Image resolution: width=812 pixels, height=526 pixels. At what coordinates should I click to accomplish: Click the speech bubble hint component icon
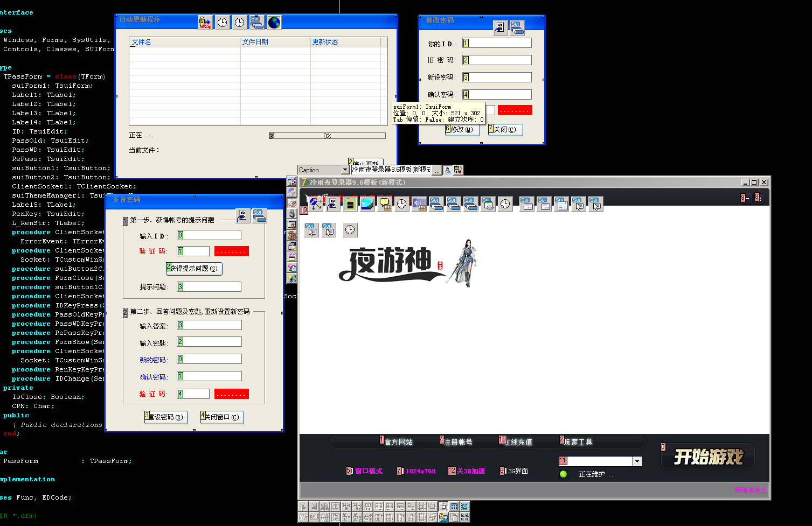click(385, 204)
